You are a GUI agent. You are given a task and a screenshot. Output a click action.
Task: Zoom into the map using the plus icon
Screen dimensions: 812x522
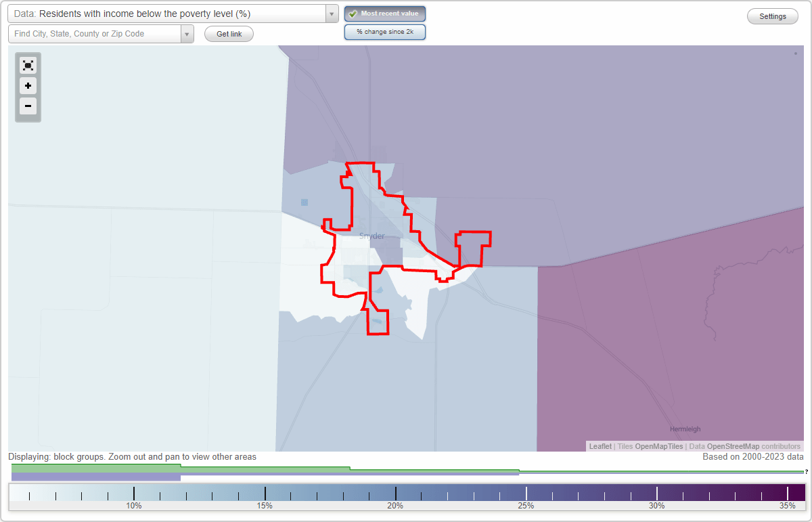28,86
